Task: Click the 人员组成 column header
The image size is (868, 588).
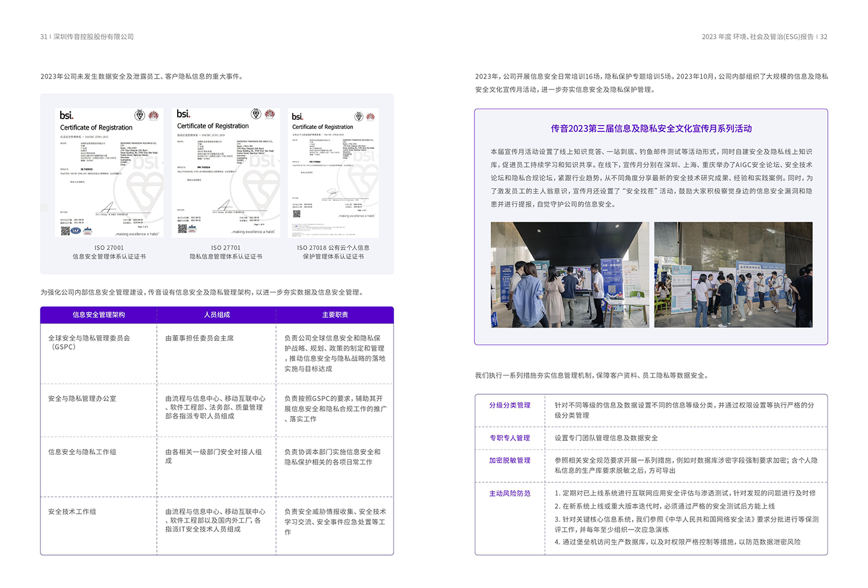Action: [x=217, y=315]
